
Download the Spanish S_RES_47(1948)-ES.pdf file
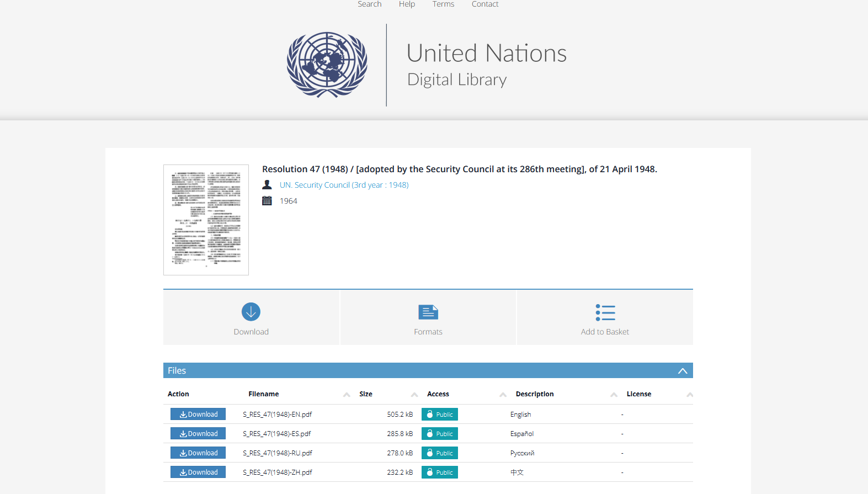(x=198, y=434)
